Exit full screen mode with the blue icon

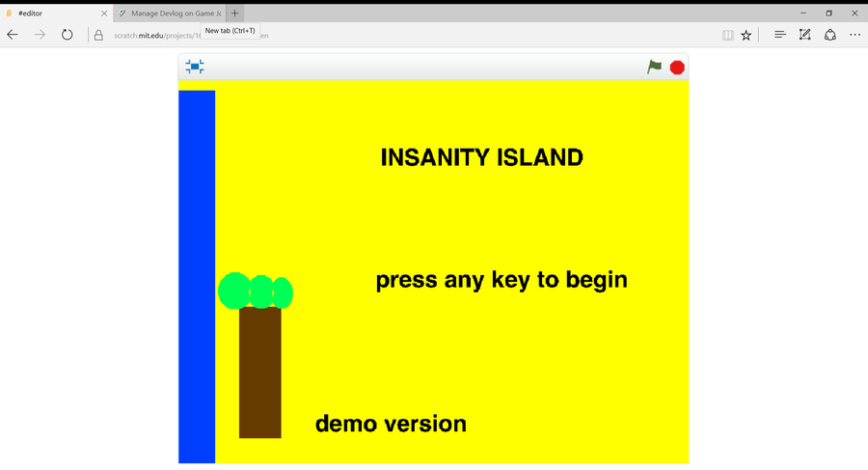pyautogui.click(x=194, y=67)
